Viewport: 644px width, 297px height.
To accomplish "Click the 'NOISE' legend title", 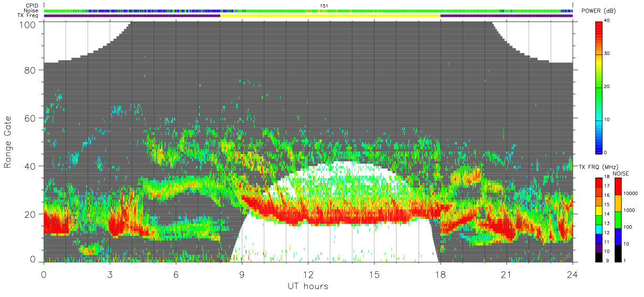I will (x=622, y=173).
